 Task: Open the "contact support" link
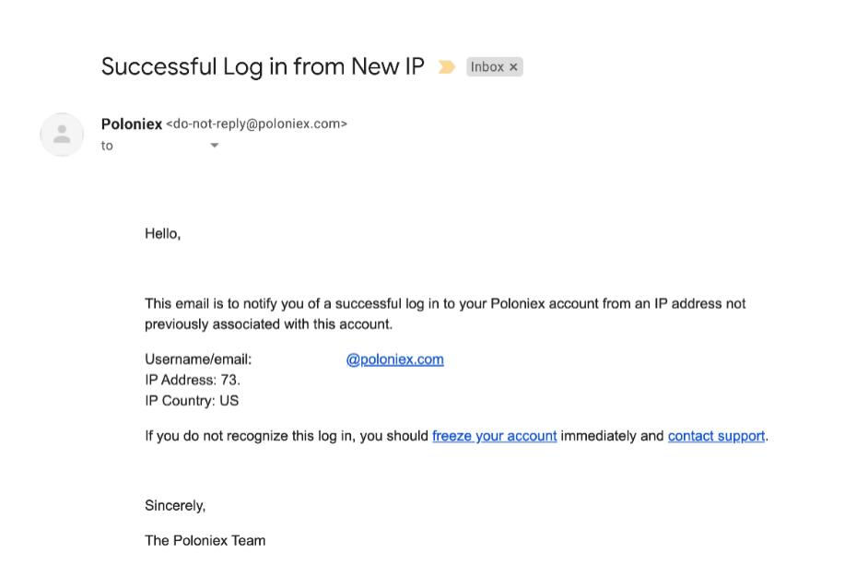click(716, 436)
